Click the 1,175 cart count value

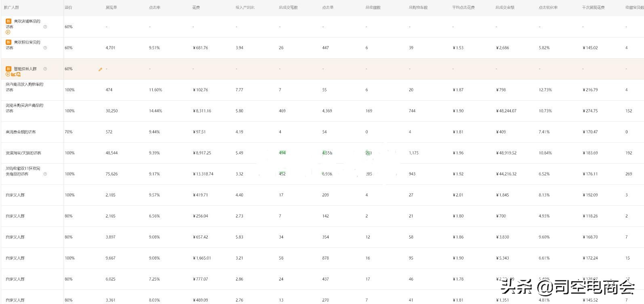(414, 153)
